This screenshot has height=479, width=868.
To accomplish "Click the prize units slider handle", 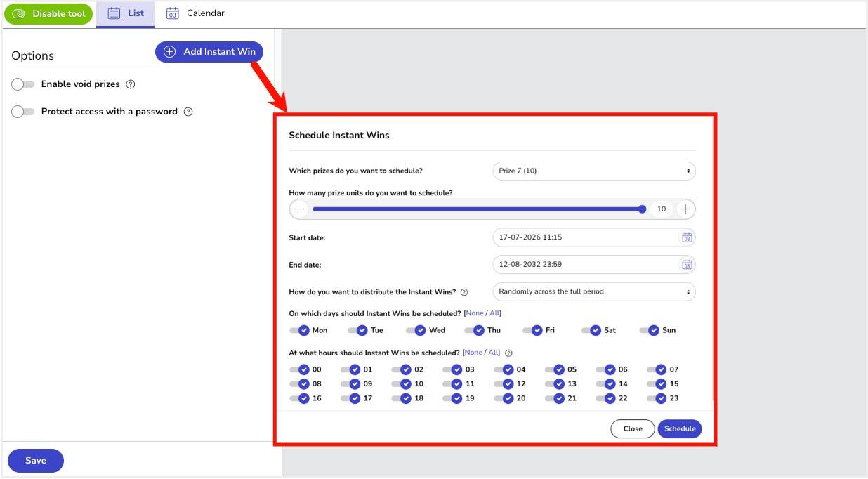I will click(x=643, y=209).
